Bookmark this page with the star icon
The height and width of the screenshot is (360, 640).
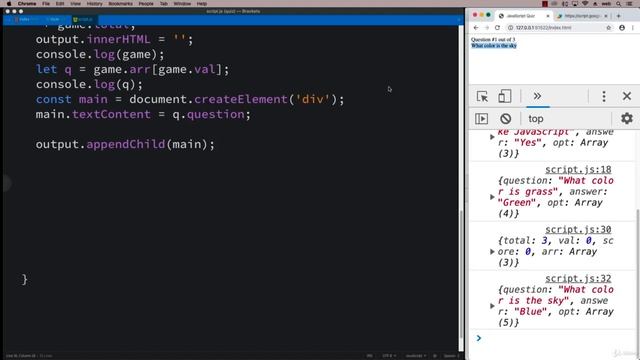point(609,28)
